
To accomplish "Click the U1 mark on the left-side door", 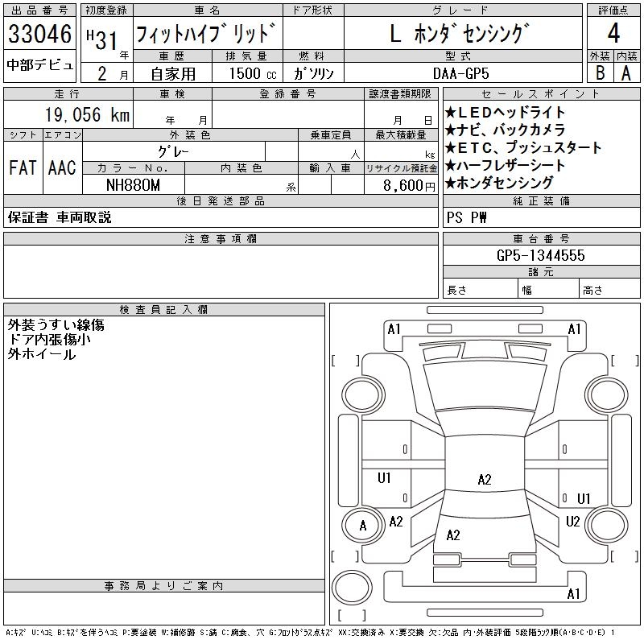I will coord(384,478).
